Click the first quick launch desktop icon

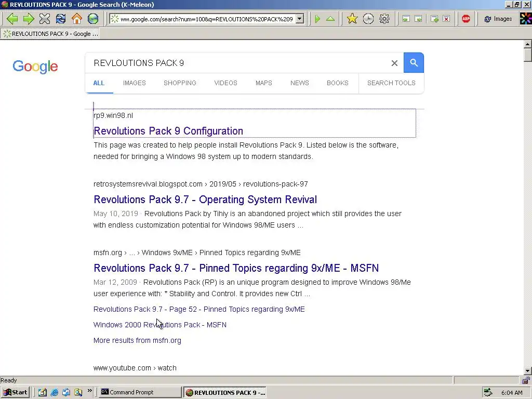point(43,393)
